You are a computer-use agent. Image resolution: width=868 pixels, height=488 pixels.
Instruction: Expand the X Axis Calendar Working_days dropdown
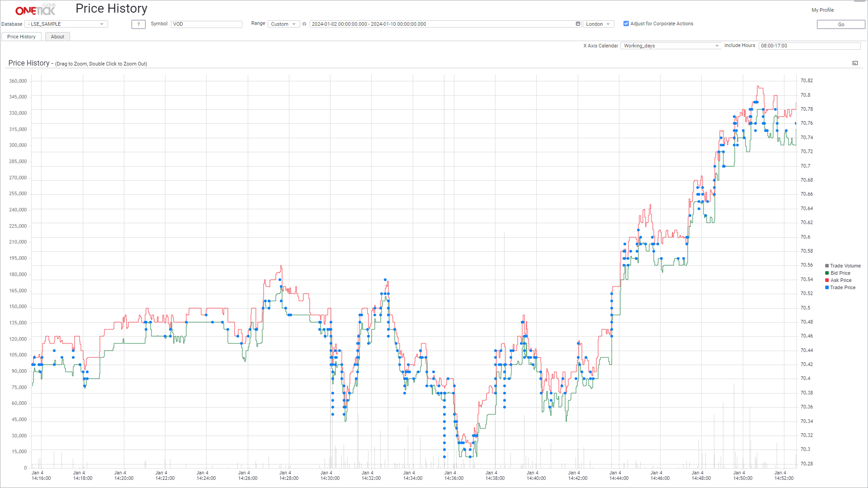671,46
